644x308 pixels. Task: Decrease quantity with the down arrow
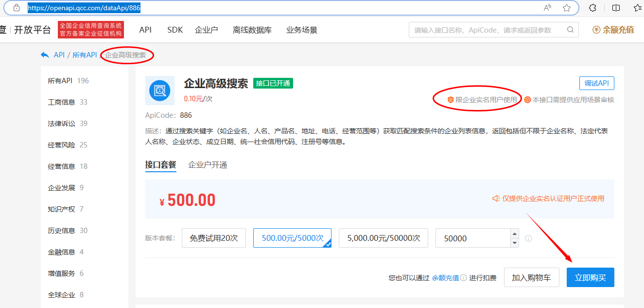coord(515,243)
